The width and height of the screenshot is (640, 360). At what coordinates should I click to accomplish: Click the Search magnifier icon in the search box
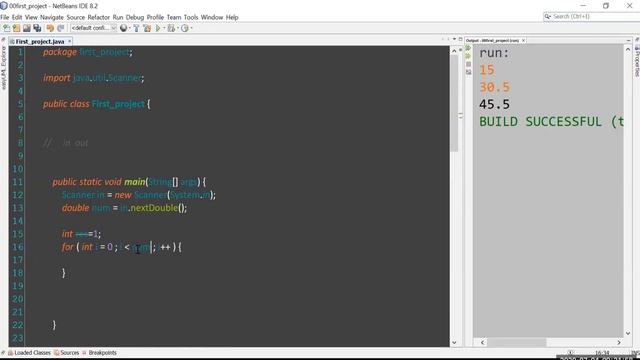pyautogui.click(x=548, y=16)
